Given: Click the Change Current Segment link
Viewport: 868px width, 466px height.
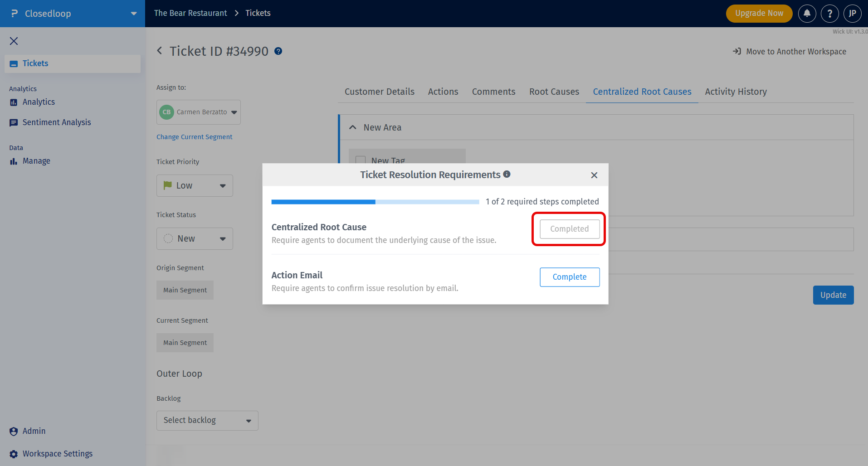Looking at the screenshot, I should tap(194, 137).
